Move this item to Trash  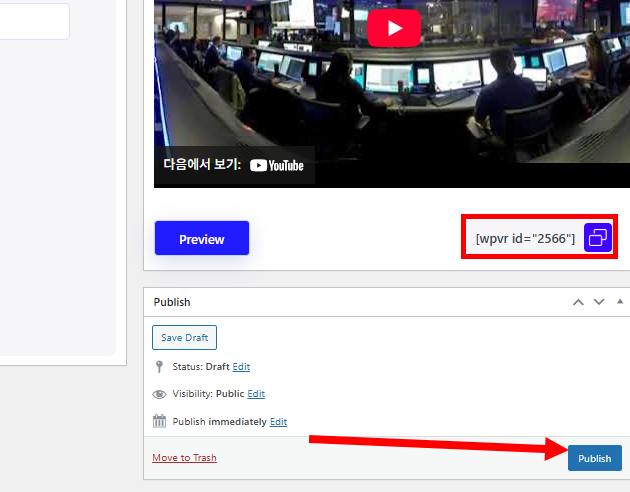pos(184,458)
